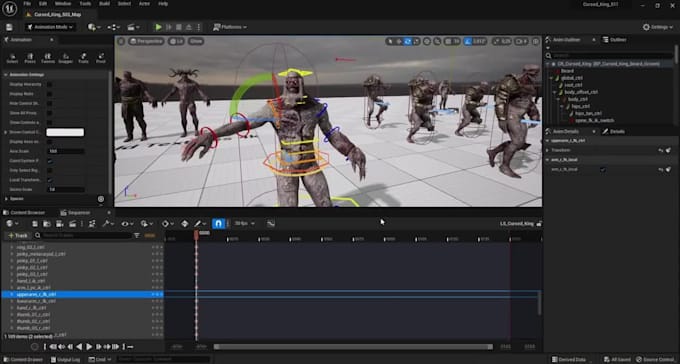The width and height of the screenshot is (680, 364).
Task: Toggle the blue snapping magnet button
Action: [219, 224]
